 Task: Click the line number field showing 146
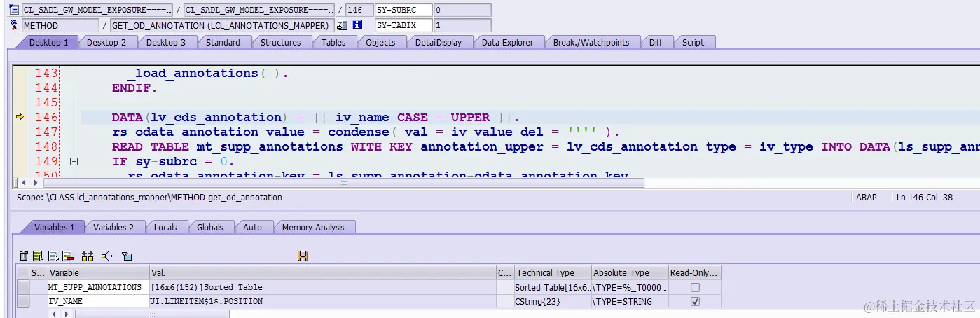coord(359,10)
